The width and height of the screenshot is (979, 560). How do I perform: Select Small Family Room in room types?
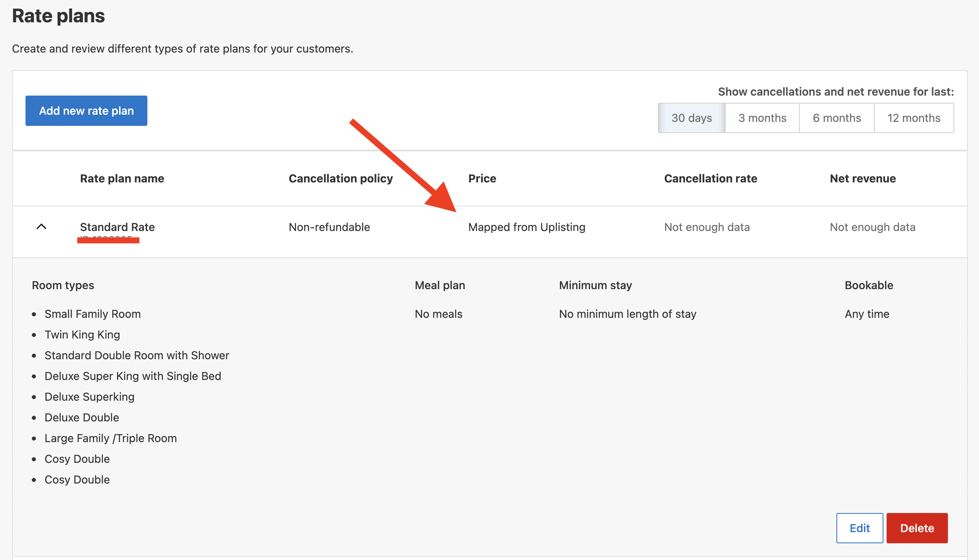coord(93,314)
